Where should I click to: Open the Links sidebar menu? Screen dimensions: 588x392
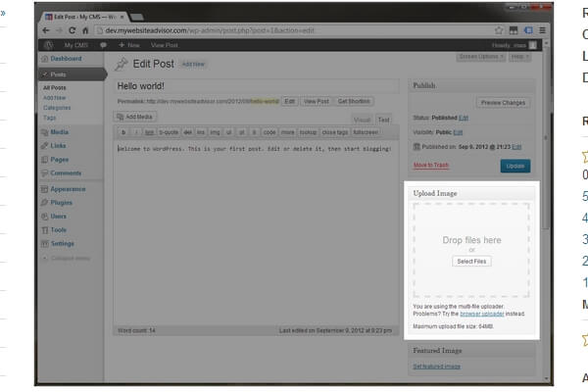54,146
